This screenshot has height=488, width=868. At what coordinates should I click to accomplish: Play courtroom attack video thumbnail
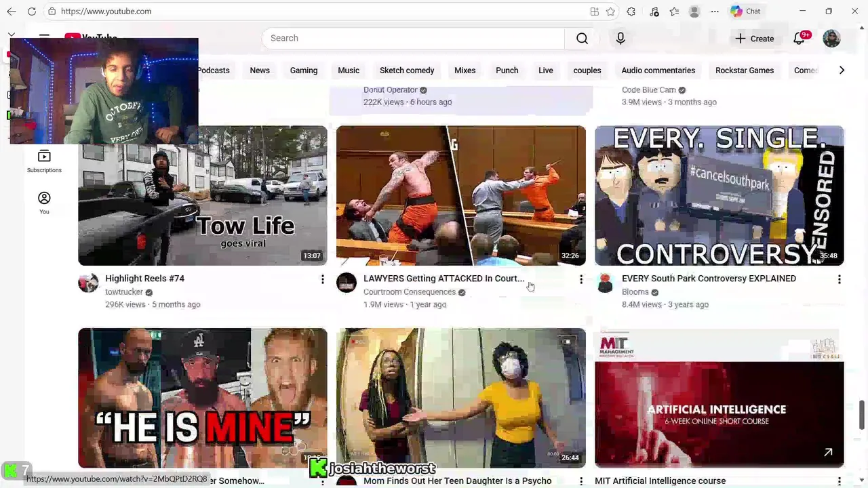click(x=461, y=196)
